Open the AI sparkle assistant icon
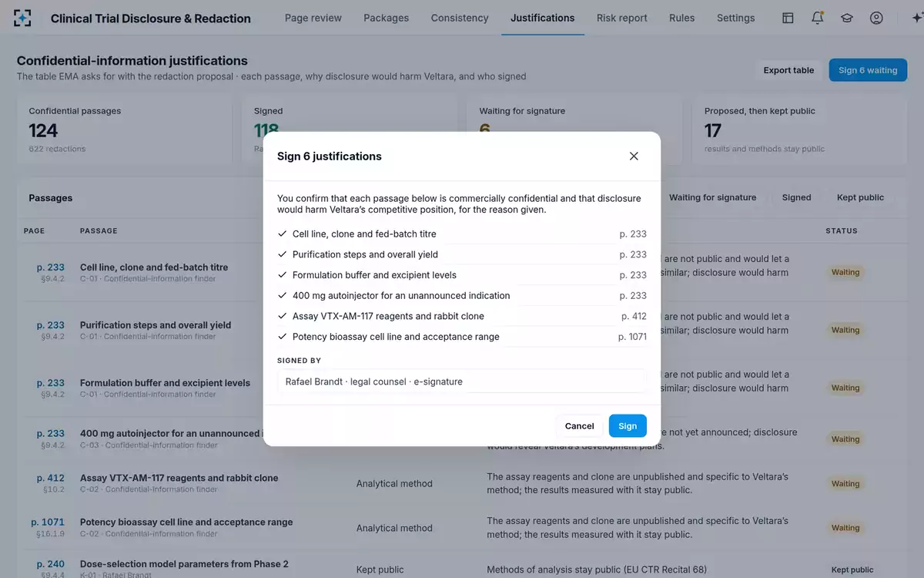 point(916,18)
